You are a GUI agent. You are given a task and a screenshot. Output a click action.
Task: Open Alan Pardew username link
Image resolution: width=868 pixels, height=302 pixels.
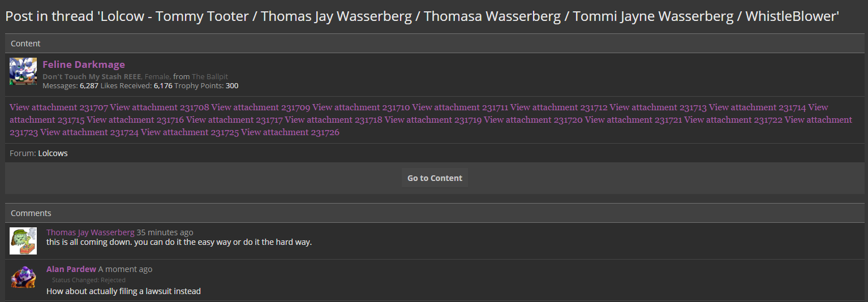[x=71, y=269]
